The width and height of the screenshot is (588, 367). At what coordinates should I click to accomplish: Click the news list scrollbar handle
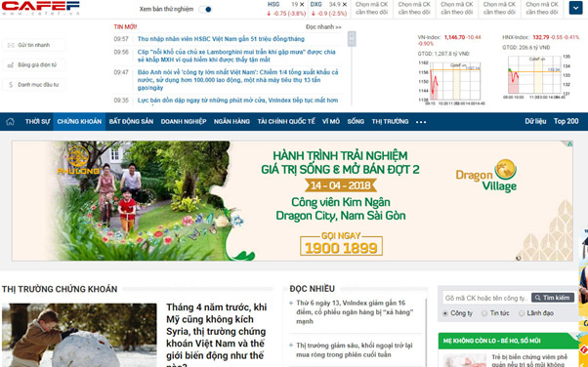(x=352, y=39)
